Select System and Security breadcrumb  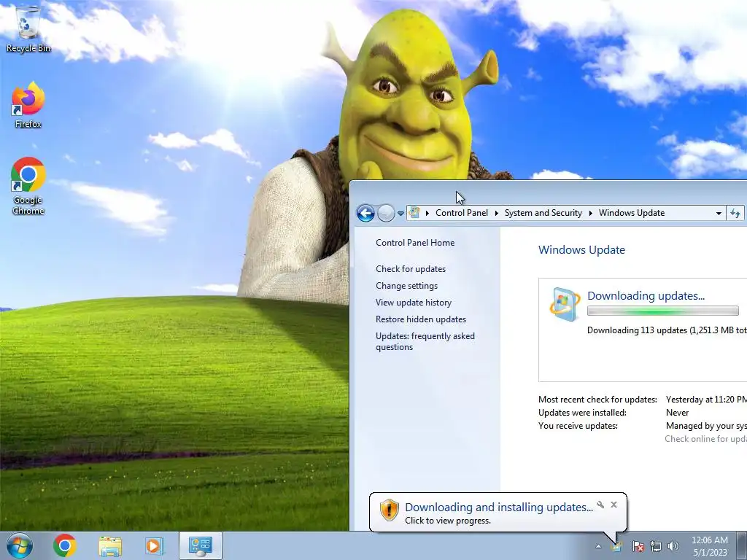coord(543,213)
